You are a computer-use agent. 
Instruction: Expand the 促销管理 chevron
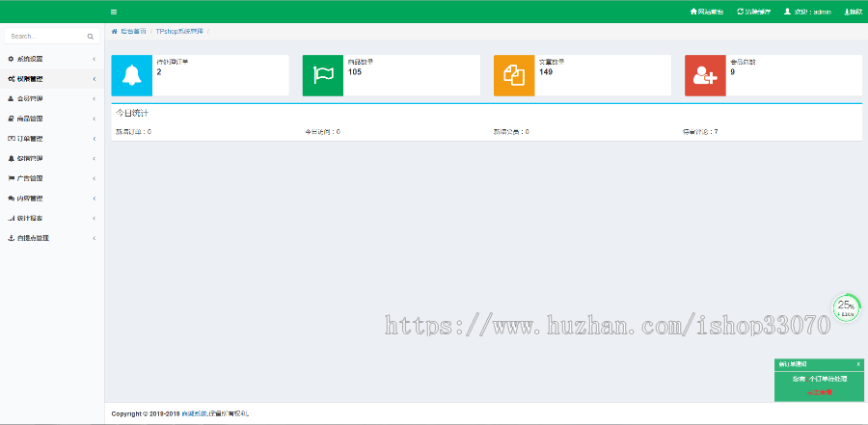pos(95,158)
